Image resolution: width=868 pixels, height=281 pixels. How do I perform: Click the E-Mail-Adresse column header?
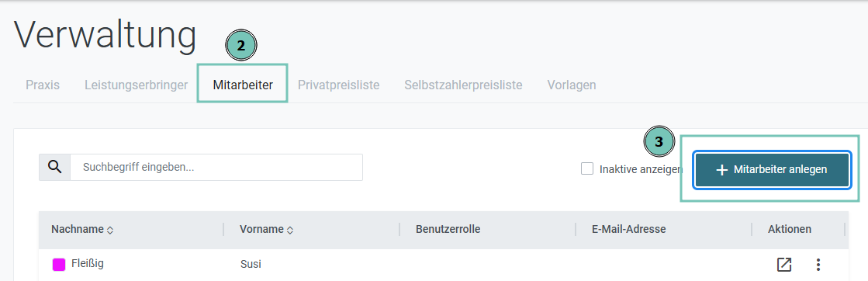click(x=628, y=229)
